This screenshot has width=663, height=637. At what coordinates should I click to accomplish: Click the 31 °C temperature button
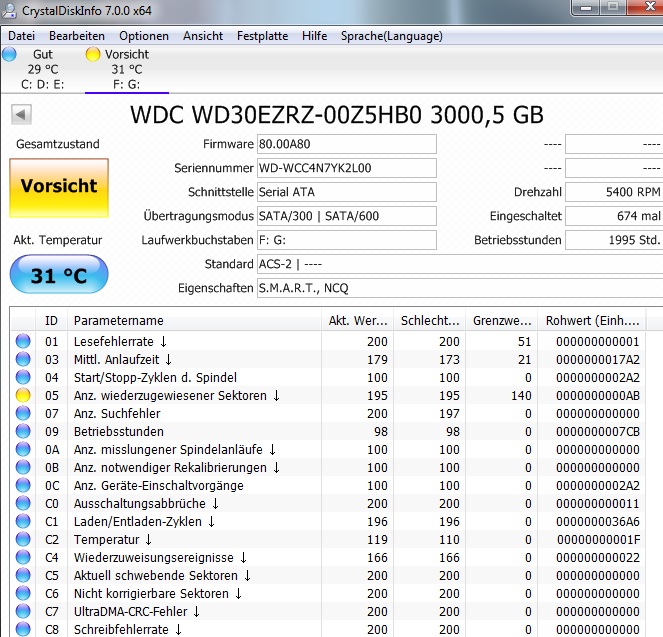pyautogui.click(x=59, y=274)
